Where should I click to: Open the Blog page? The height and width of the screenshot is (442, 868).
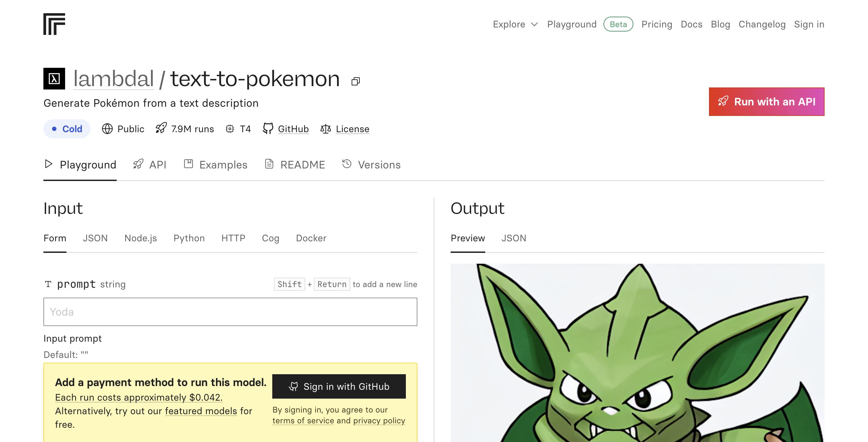[x=721, y=24]
